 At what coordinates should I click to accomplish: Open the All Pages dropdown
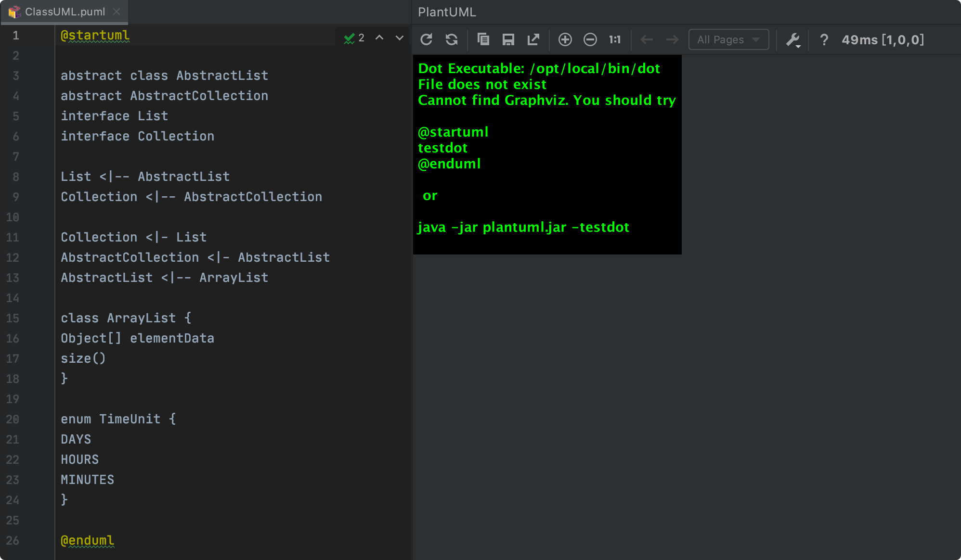click(728, 39)
